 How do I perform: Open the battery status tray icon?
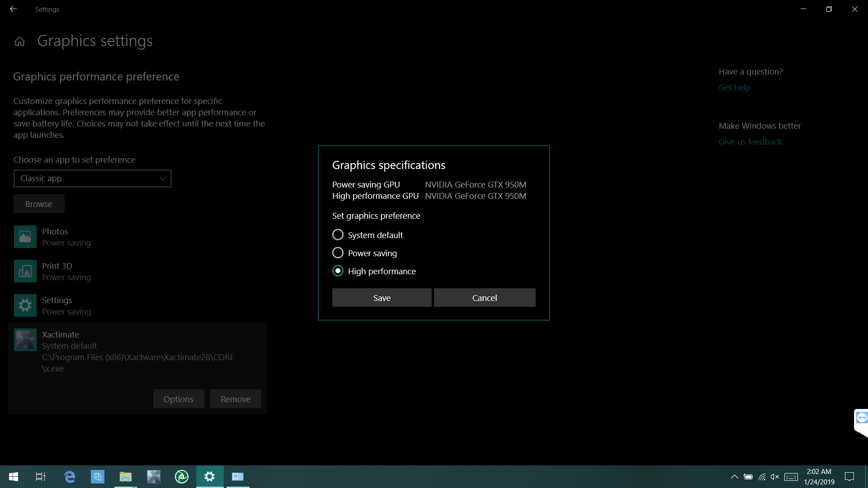tap(748, 477)
